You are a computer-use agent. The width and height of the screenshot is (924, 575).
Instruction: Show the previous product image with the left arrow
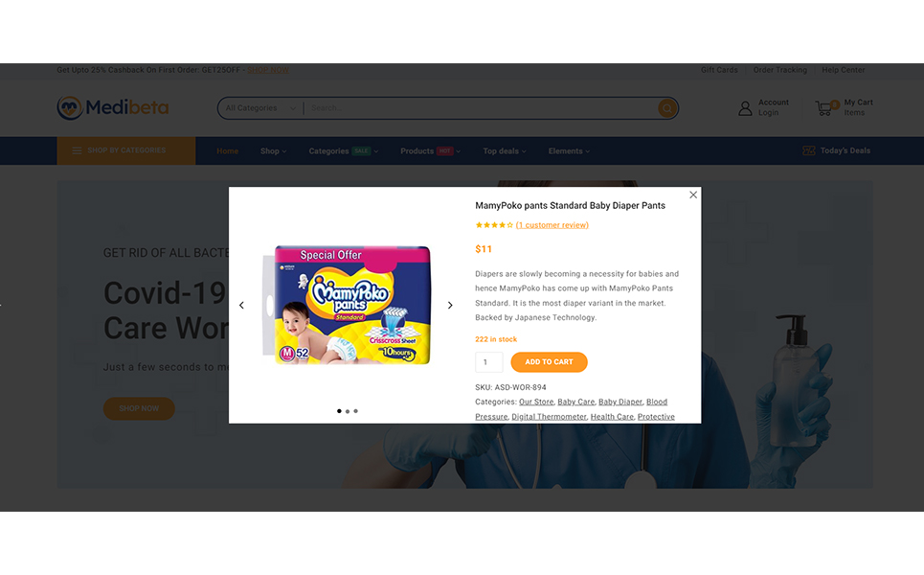point(241,305)
